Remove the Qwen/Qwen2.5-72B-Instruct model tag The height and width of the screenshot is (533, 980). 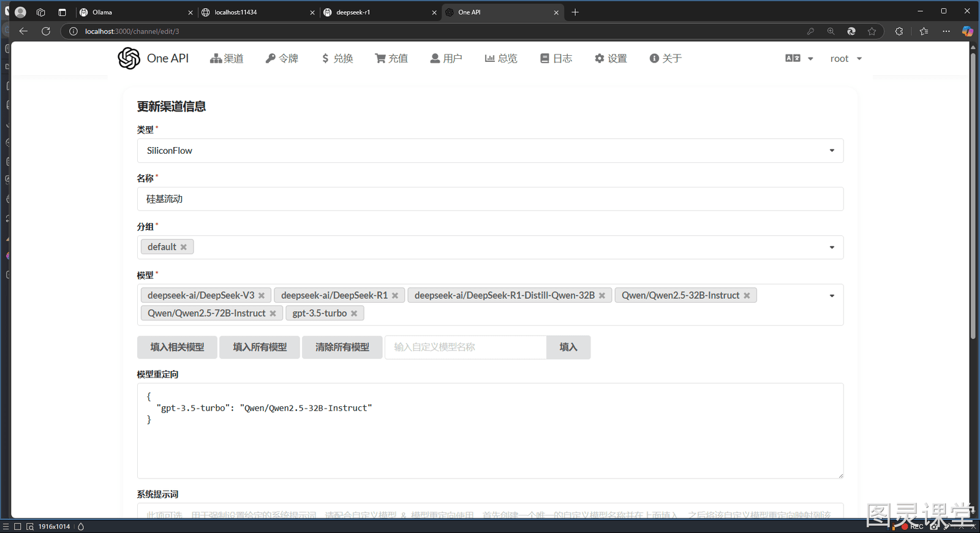click(273, 314)
